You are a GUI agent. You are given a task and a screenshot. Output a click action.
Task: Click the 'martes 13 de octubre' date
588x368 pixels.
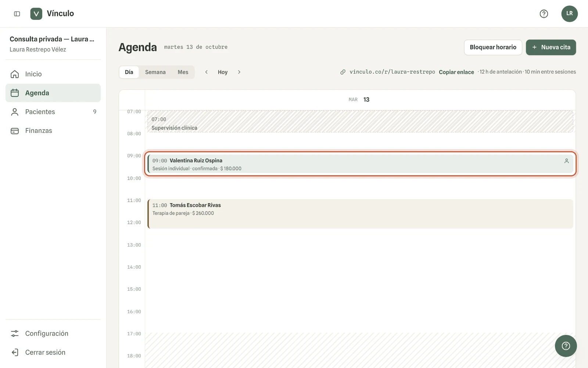point(196,47)
